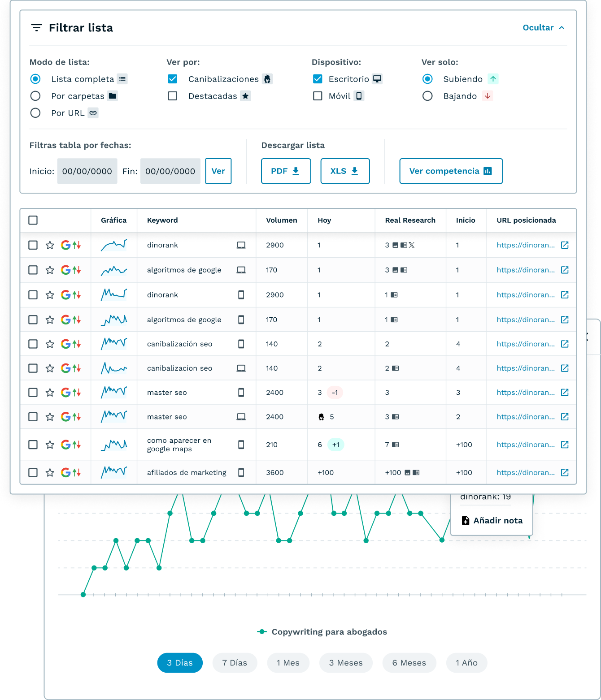Switch chart range to 7 Días
601x700 pixels.
coord(235,663)
